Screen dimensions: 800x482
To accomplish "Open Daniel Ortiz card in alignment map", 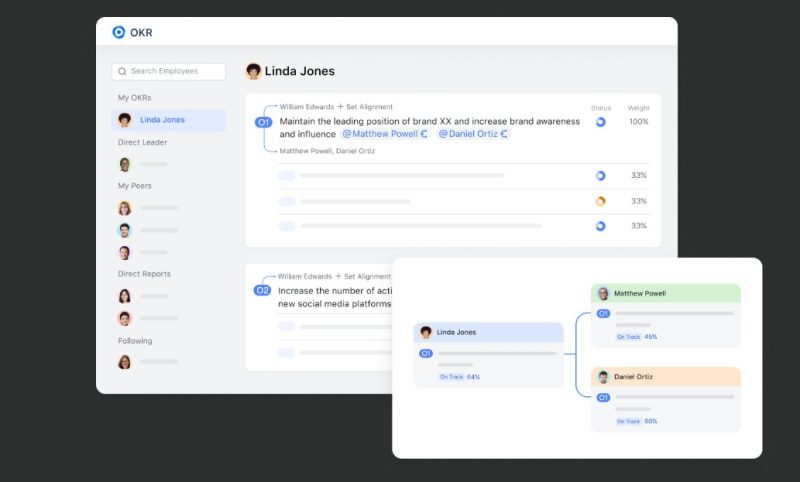I will click(x=666, y=399).
